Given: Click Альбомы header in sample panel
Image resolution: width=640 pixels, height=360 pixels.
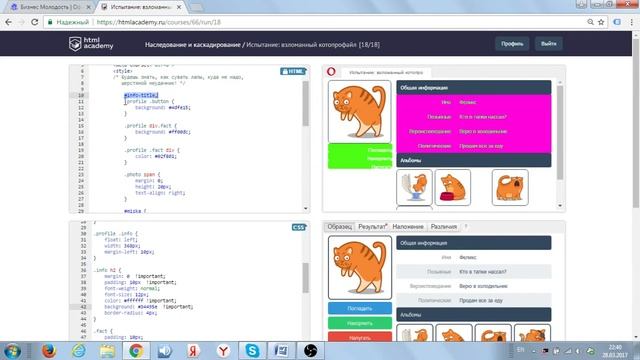Looking at the screenshot, I should point(473,315).
